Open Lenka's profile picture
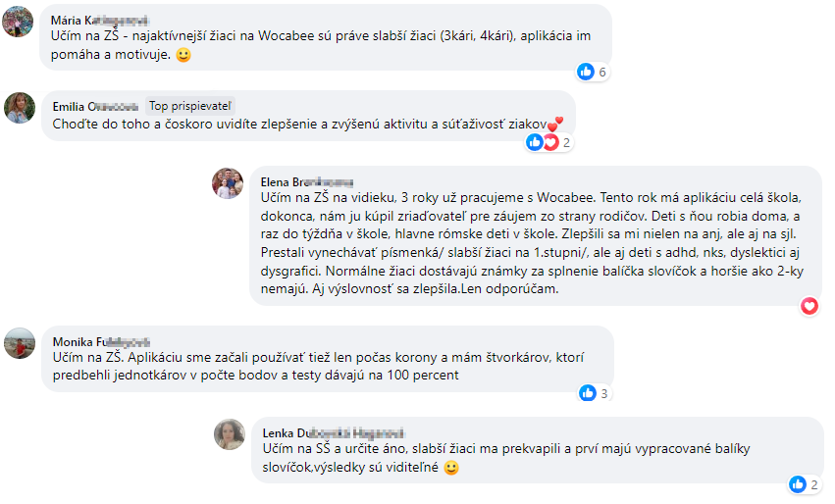The width and height of the screenshot is (835, 504). 230,434
